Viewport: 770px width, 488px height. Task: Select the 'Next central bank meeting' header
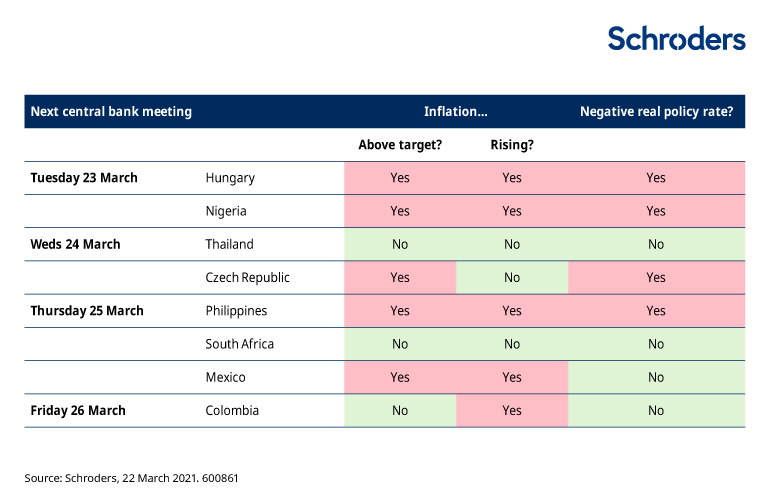pyautogui.click(x=111, y=112)
